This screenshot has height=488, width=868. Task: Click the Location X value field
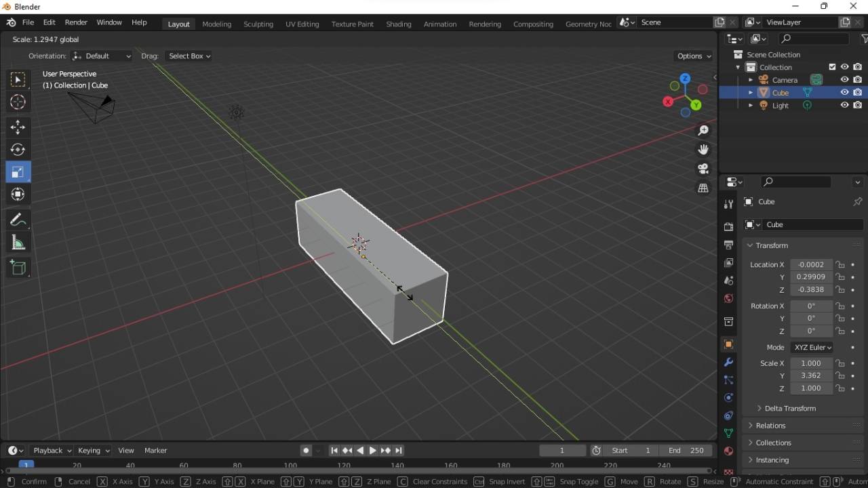812,264
